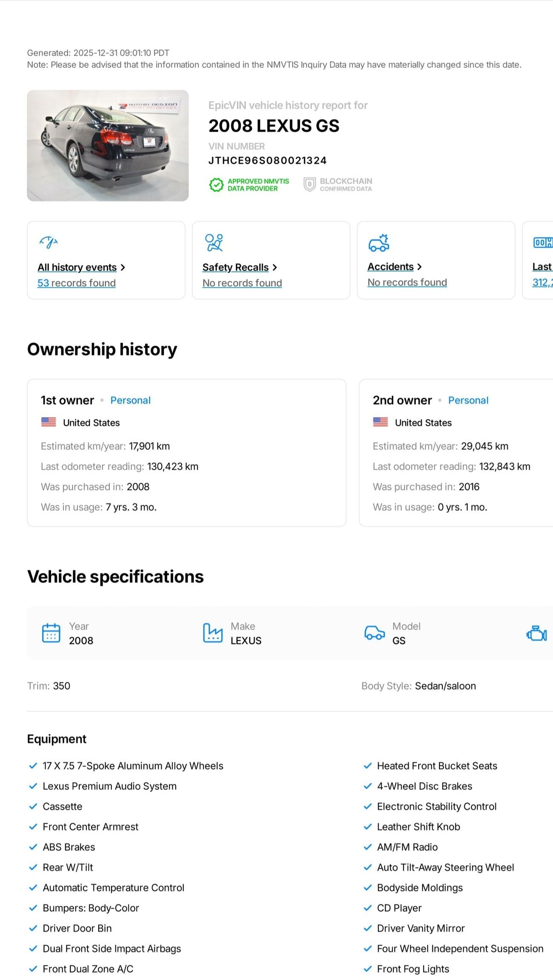This screenshot has height=980, width=553.
Task: Click the car icon next to Model
Action: pyautogui.click(x=374, y=633)
